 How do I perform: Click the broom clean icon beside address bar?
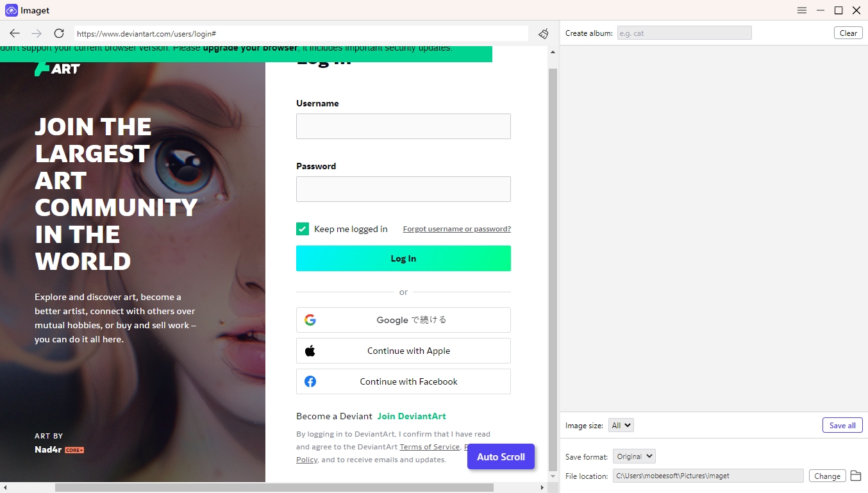pos(544,33)
